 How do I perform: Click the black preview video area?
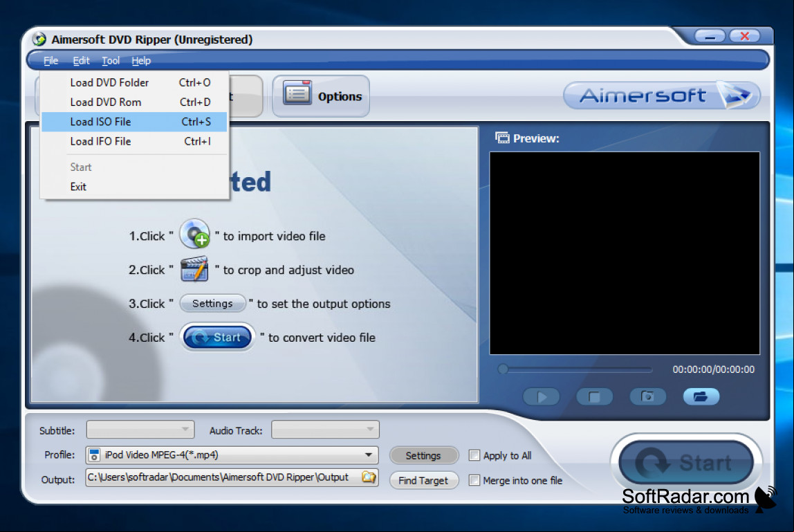625,253
